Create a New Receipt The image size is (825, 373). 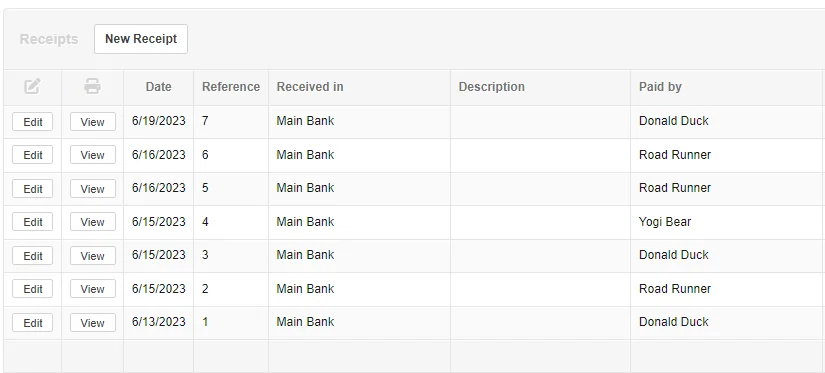[x=141, y=39]
